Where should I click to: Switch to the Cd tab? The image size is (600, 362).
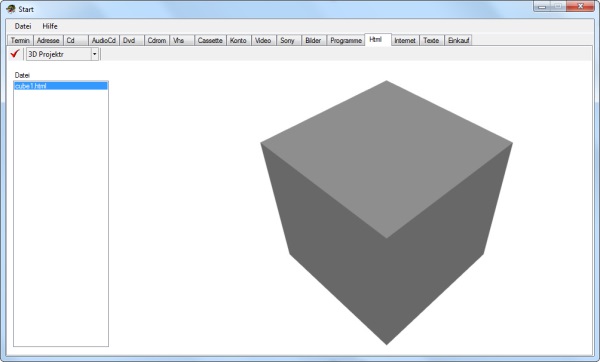pyautogui.click(x=75, y=40)
